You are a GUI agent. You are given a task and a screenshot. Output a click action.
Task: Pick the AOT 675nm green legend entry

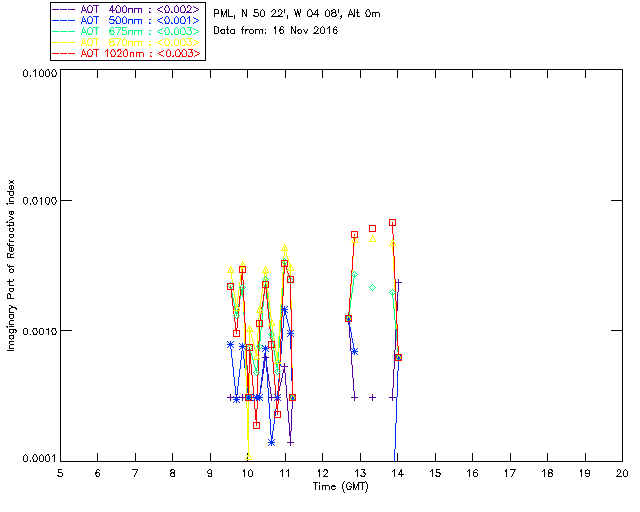127,31
